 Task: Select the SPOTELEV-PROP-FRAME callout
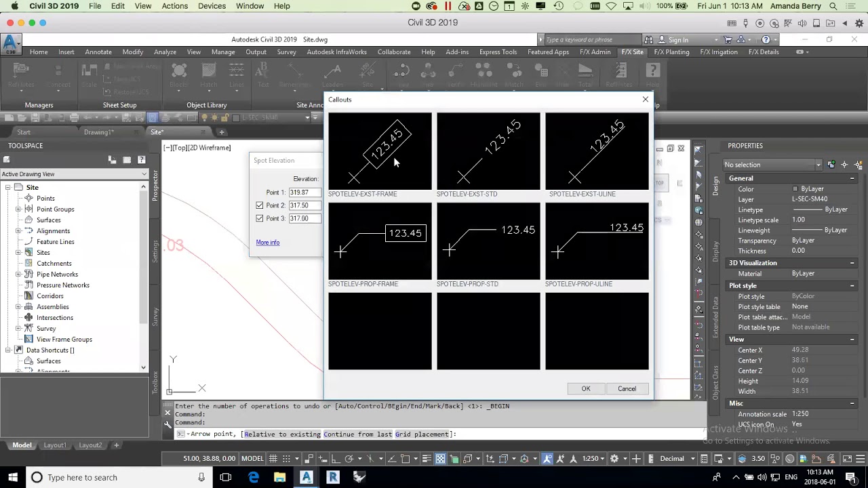click(380, 241)
